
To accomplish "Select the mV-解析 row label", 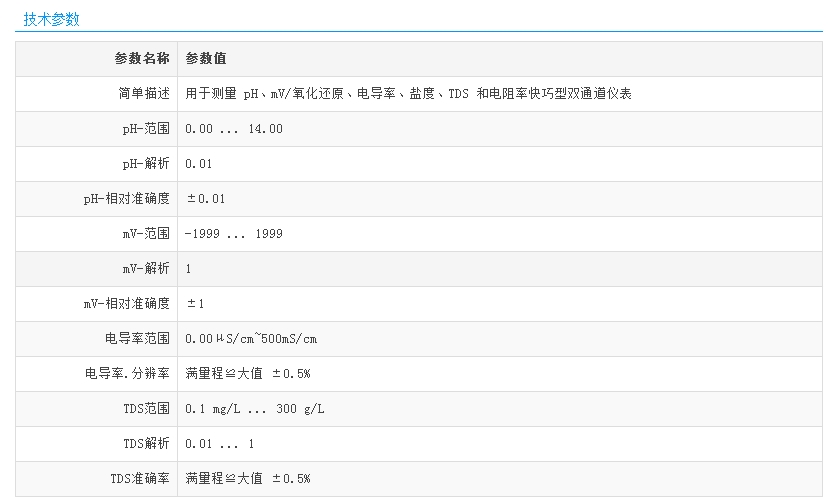I will [x=140, y=269].
